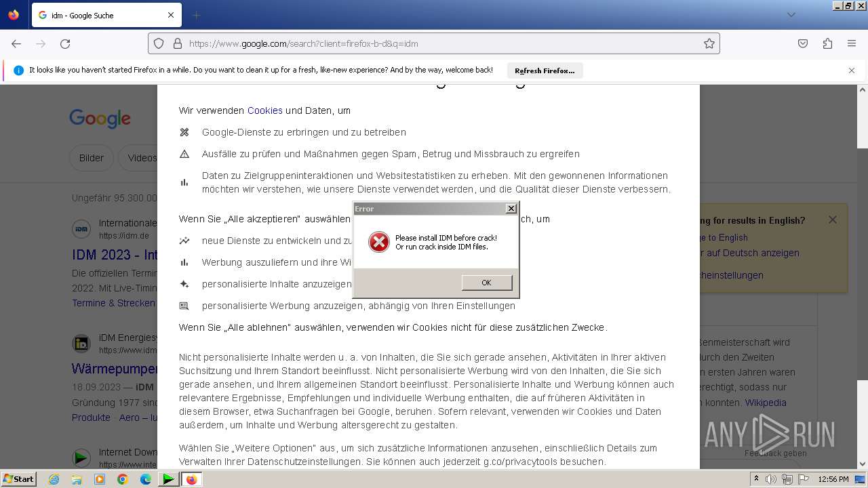This screenshot has height=488, width=868.
Task: Click the padlock site info icon
Action: (x=178, y=43)
